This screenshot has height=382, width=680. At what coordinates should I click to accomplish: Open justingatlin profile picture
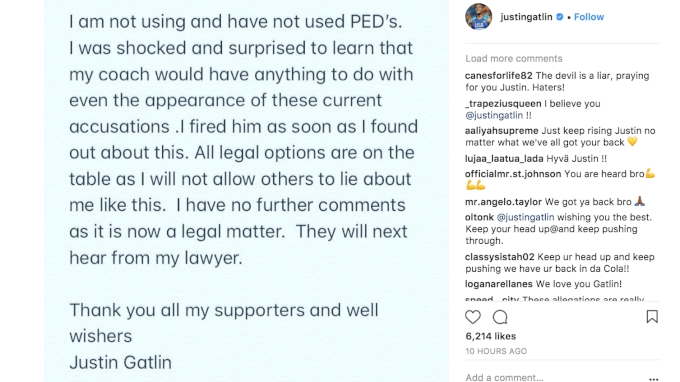478,16
